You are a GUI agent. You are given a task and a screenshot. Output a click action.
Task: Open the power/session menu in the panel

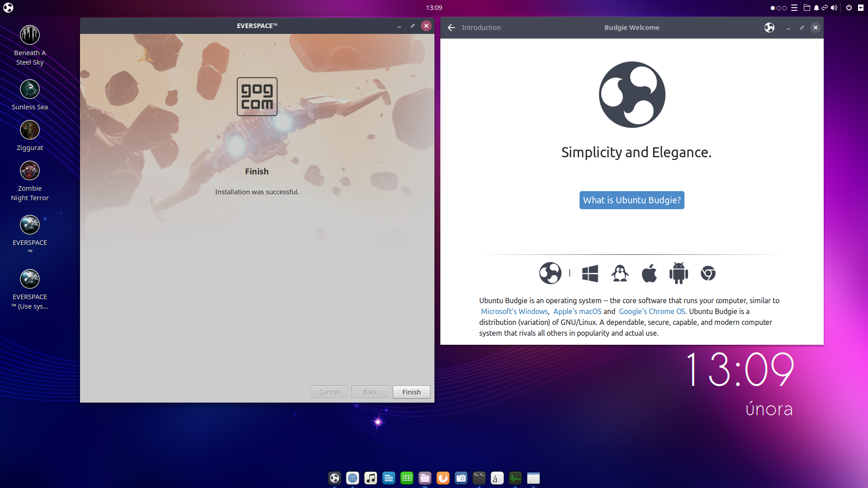[849, 8]
